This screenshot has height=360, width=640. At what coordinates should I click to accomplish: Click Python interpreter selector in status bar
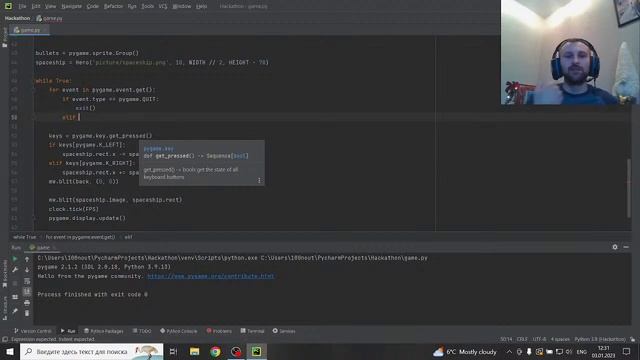600,339
